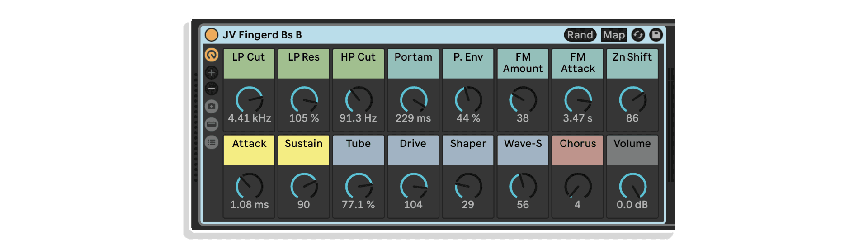Click the HP Cut knob

coord(359,100)
